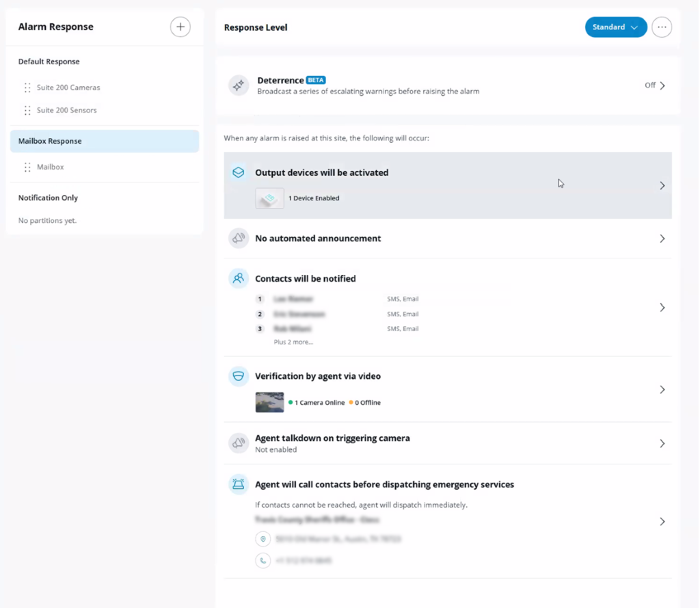Expand Agent talkdown row chevron
The image size is (700, 608).
click(662, 443)
